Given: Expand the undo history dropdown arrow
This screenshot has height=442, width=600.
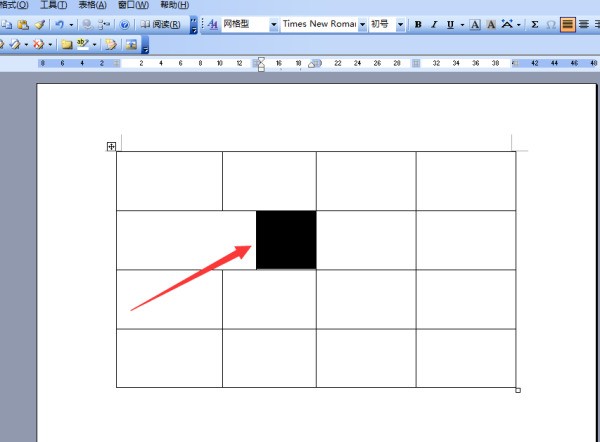Looking at the screenshot, I should click(71, 25).
